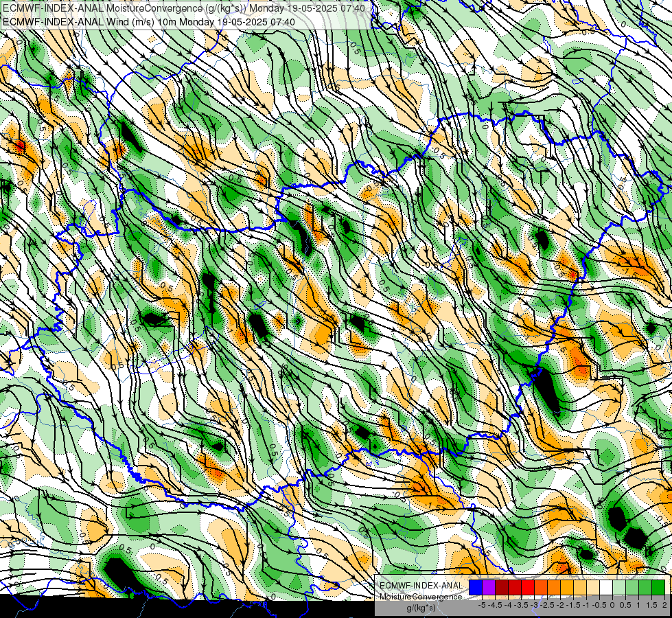The width and height of the screenshot is (672, 618).
Task: Click the MoistureConvergence title line at top
Action: (184, 8)
